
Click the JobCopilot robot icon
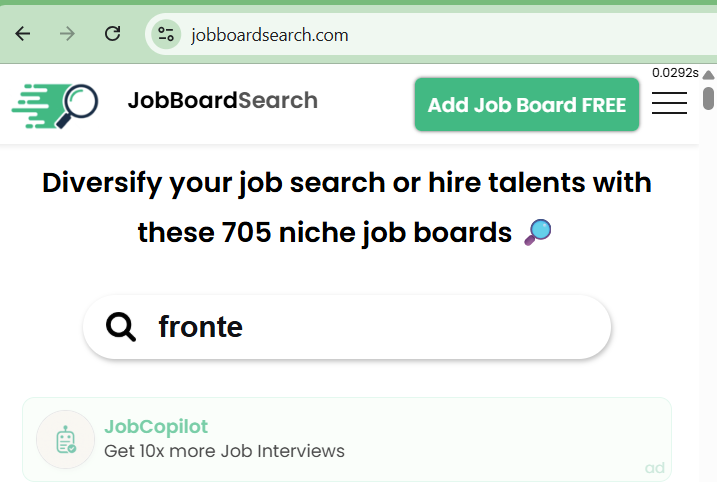point(66,440)
